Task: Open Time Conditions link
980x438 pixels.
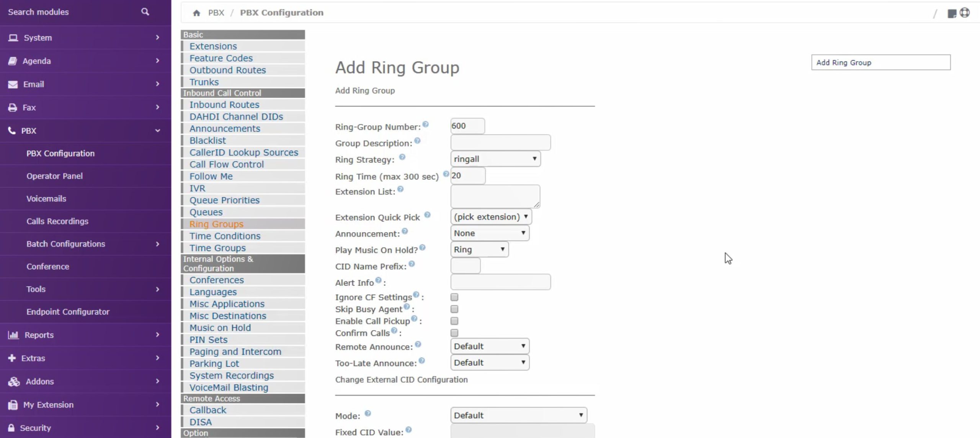Action: [x=225, y=236]
